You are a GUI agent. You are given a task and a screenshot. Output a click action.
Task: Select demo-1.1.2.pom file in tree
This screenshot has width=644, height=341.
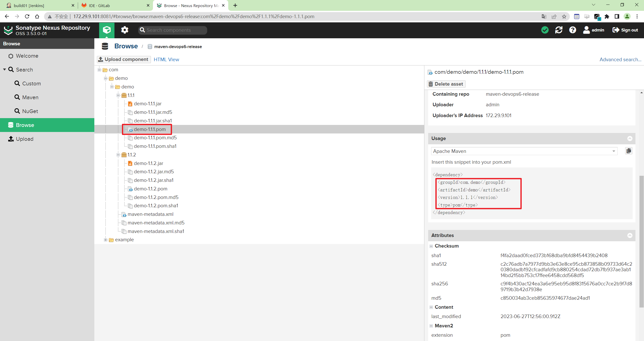(151, 189)
